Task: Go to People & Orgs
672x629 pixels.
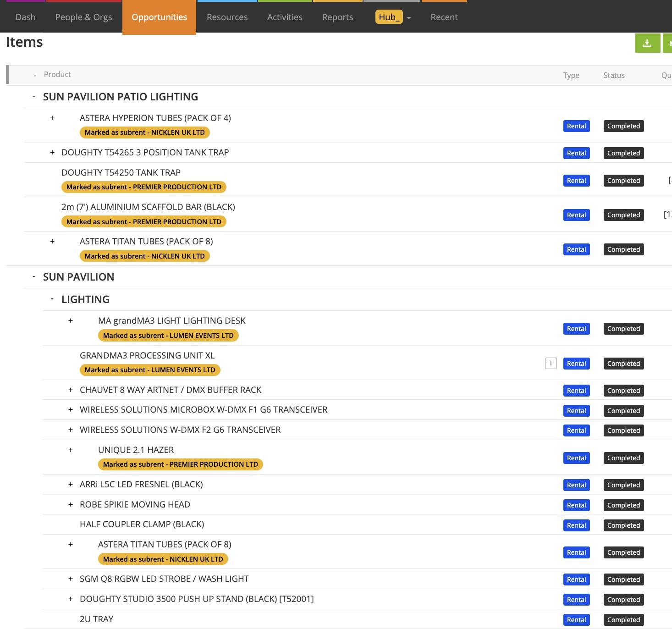Action: click(x=83, y=17)
